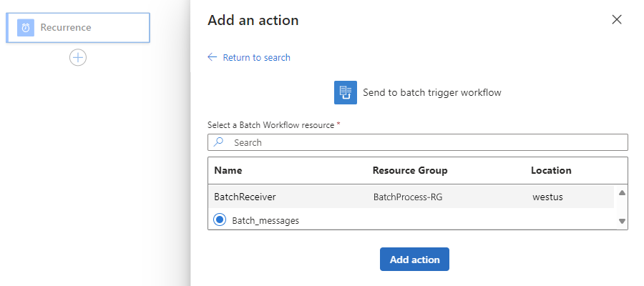644x286 pixels.
Task: Sort by the Resource Group column header
Action: (x=410, y=171)
